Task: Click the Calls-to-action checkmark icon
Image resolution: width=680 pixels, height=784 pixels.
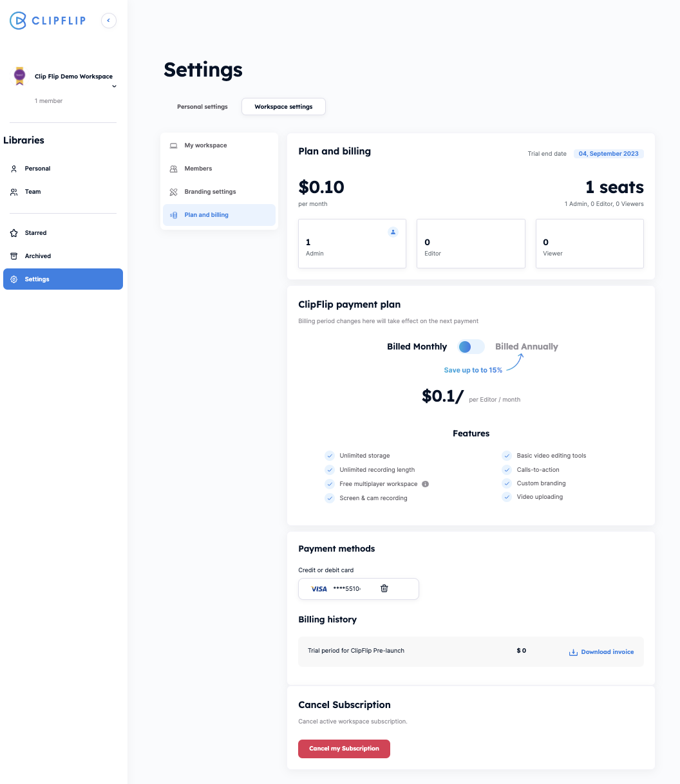Action: pos(507,470)
